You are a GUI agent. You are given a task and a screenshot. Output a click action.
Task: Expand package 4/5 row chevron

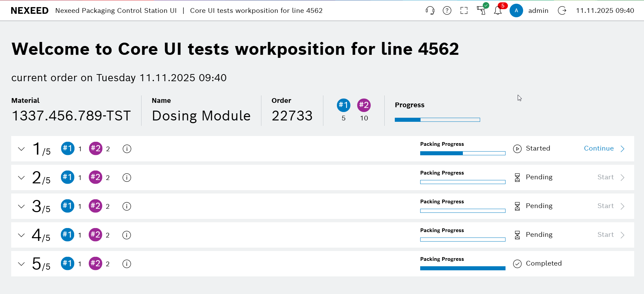pos(21,235)
